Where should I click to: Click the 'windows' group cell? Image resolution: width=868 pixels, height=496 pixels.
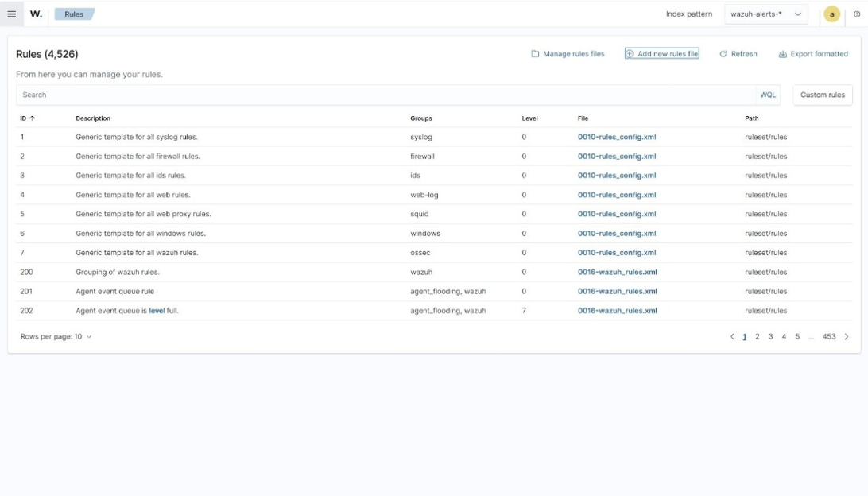click(x=425, y=233)
